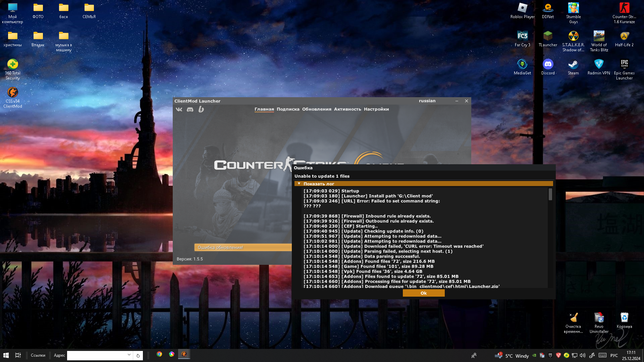
Task: Open the 5°C Windy weather widget
Action: [512, 356]
